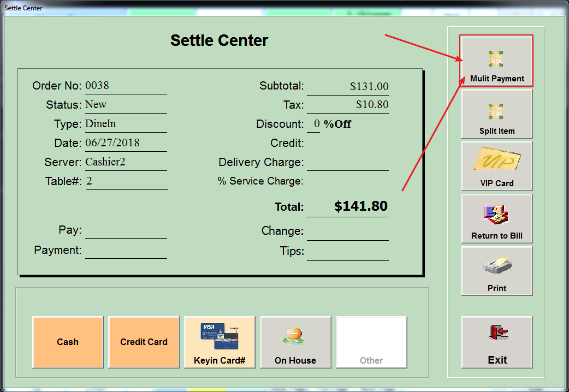Click the % Service Charge label

click(x=260, y=181)
